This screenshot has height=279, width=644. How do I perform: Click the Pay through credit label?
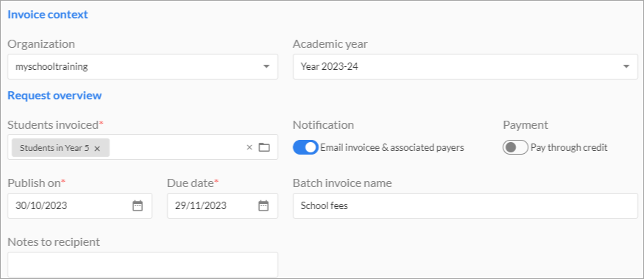(x=569, y=147)
